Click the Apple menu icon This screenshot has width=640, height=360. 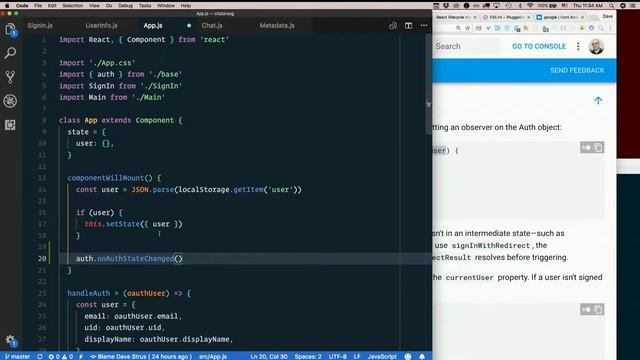point(7,6)
